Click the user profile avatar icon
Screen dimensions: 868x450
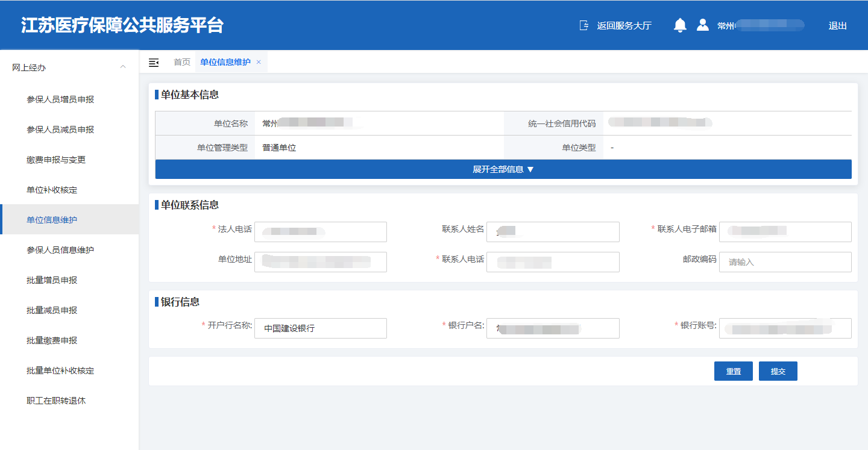[x=702, y=25]
